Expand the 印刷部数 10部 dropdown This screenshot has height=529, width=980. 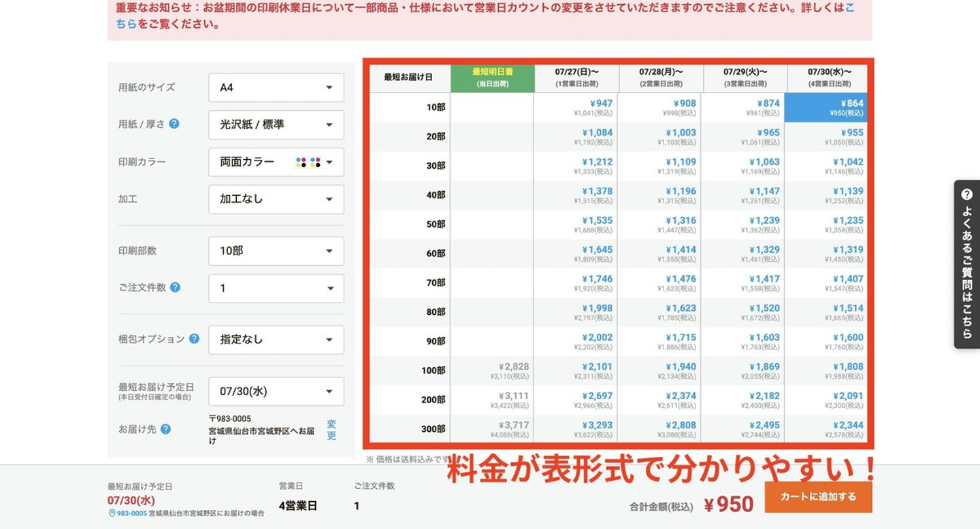[x=276, y=251]
